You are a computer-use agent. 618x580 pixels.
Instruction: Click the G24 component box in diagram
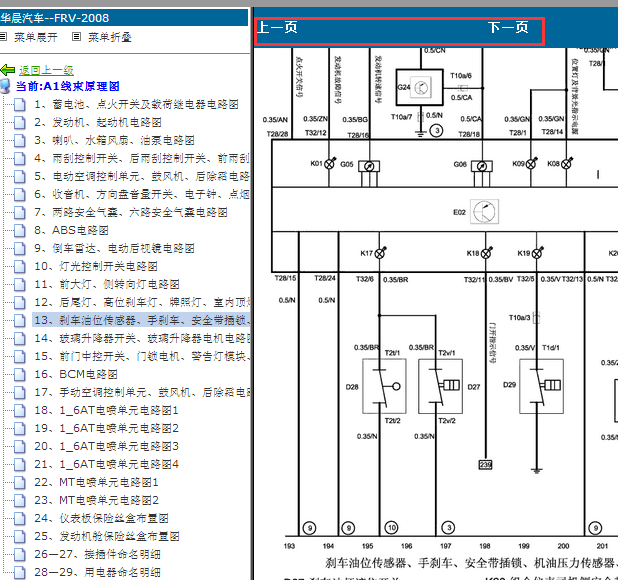(419, 87)
